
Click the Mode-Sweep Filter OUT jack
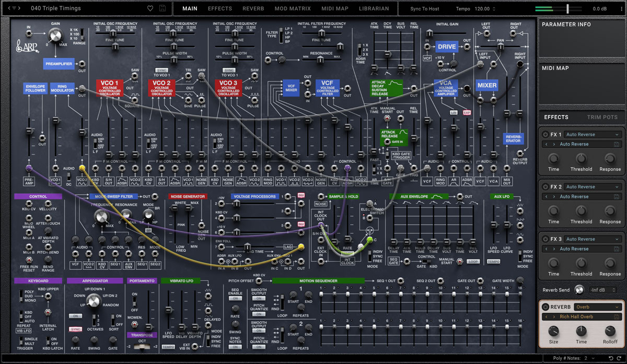(155, 196)
